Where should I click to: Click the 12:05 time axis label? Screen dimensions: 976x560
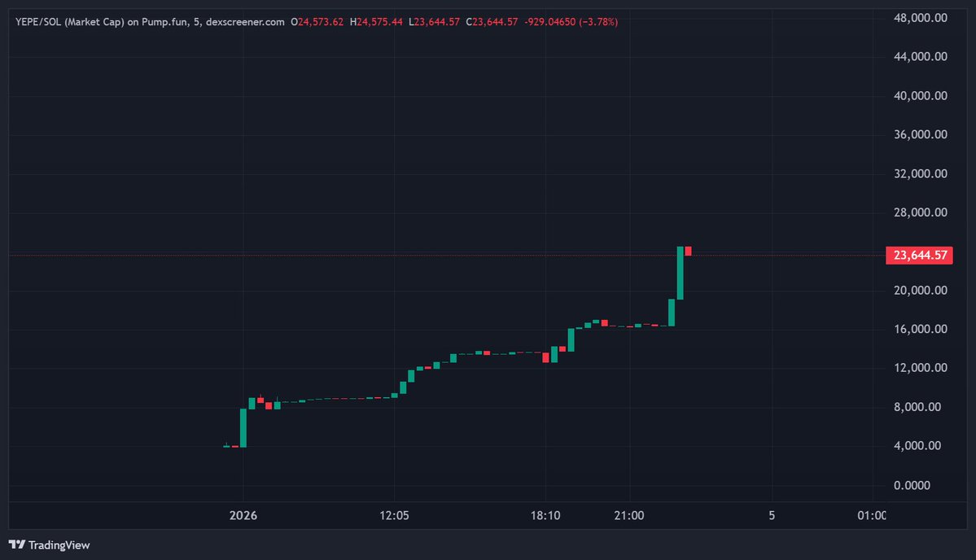tap(394, 515)
